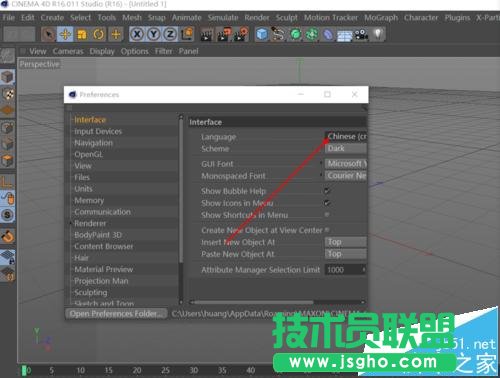
Task: Click the Floor environment icon
Action: click(x=344, y=34)
